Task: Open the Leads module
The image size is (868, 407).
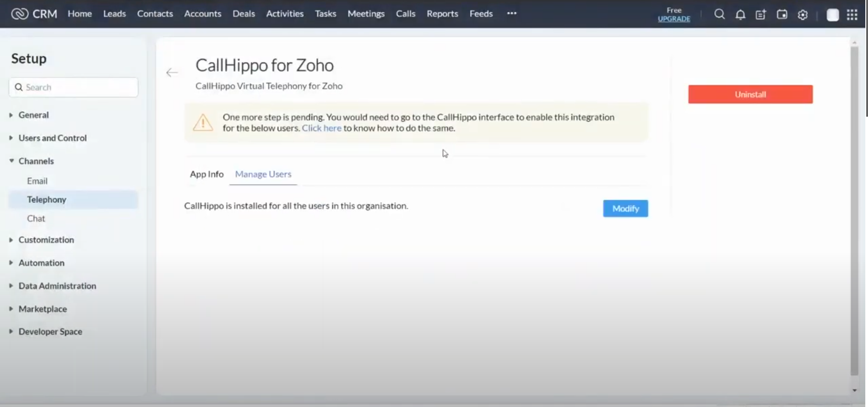Action: 114,14
